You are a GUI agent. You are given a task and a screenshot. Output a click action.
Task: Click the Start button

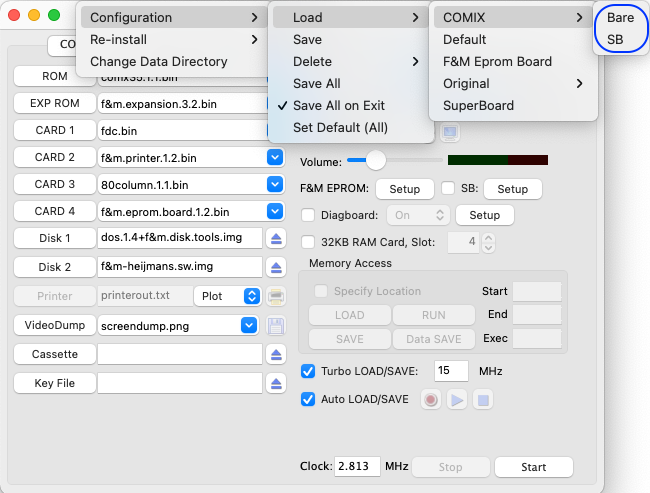point(534,467)
